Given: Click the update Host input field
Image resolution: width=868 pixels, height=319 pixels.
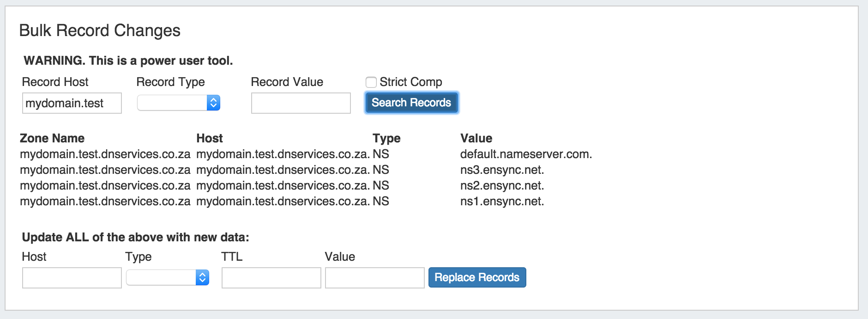Looking at the screenshot, I should coord(72,278).
